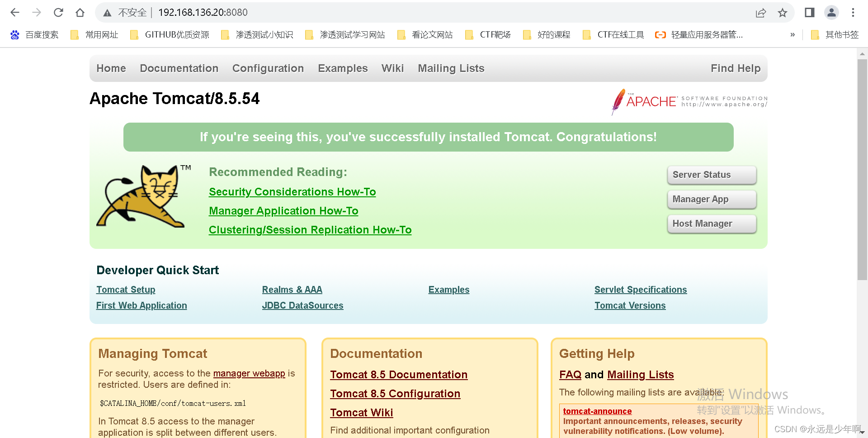Click the Tomcat cat logo
Image resolution: width=868 pixels, height=438 pixels.
[143, 196]
